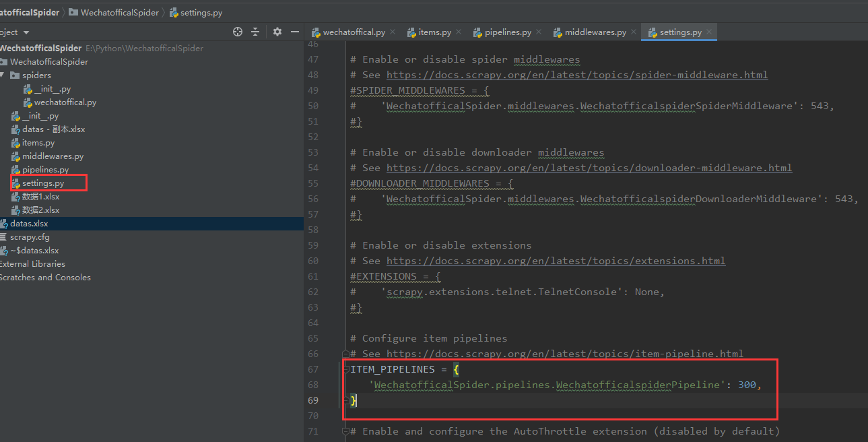Screen dimensions: 868x442
Task: Toggle the fold marker at line 69
Action: coord(345,400)
